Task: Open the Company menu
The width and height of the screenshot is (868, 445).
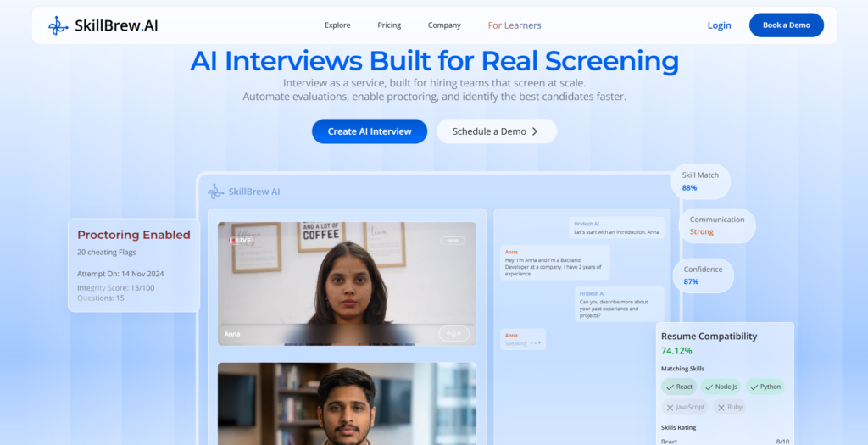Action: coord(444,25)
